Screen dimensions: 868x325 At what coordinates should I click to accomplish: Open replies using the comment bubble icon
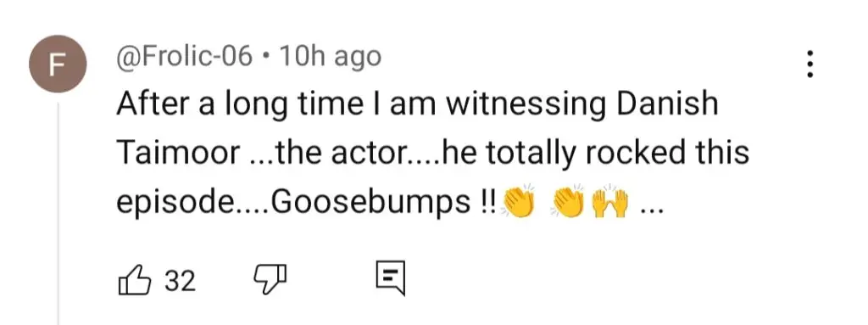(391, 278)
